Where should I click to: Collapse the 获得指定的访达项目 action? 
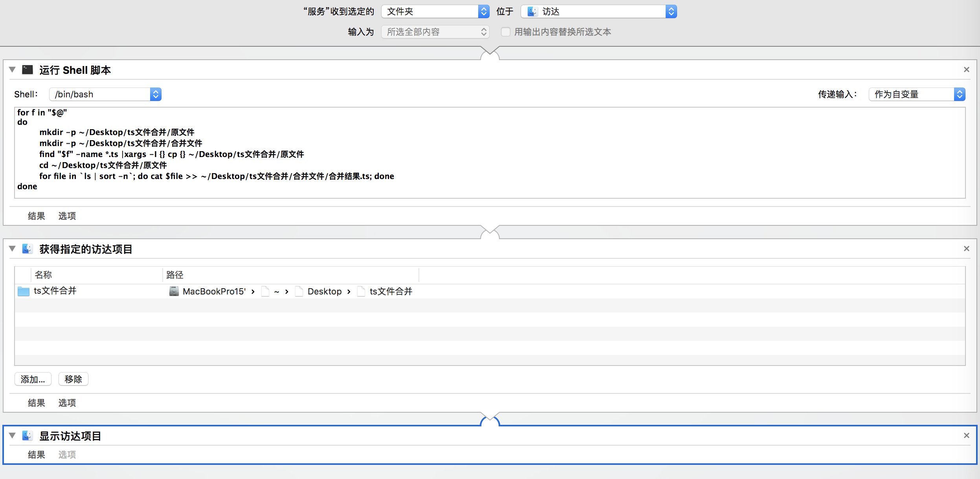click(12, 249)
